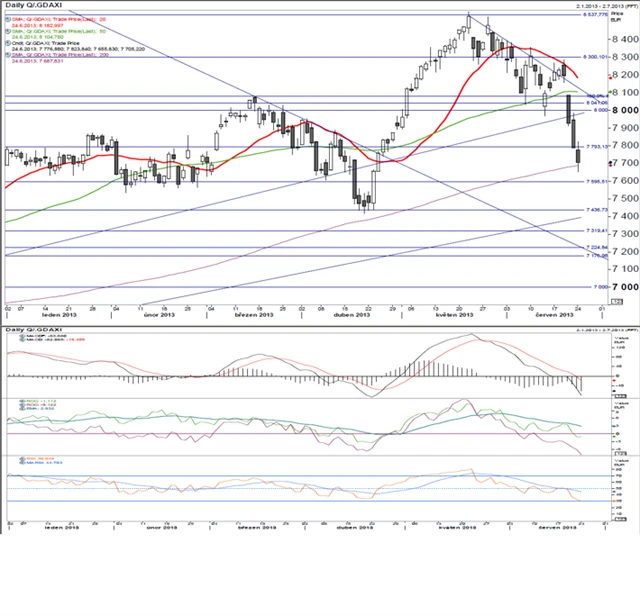The height and width of the screenshot is (615, 640).
Task: Click the purple ROC legend icon
Action: point(22,405)
